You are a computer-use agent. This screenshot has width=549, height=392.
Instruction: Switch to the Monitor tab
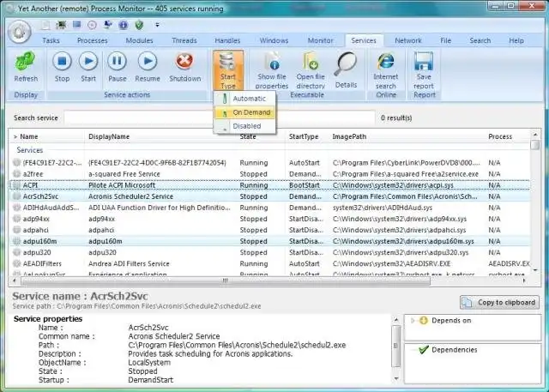320,40
